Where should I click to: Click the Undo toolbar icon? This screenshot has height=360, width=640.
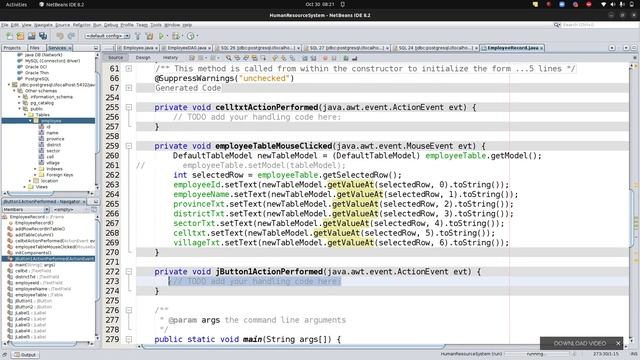(60, 36)
